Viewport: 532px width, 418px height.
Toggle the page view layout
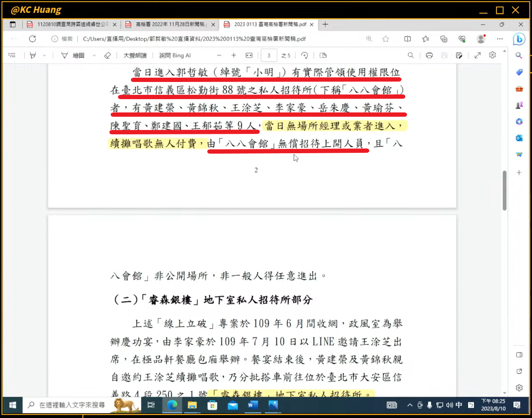323,55
